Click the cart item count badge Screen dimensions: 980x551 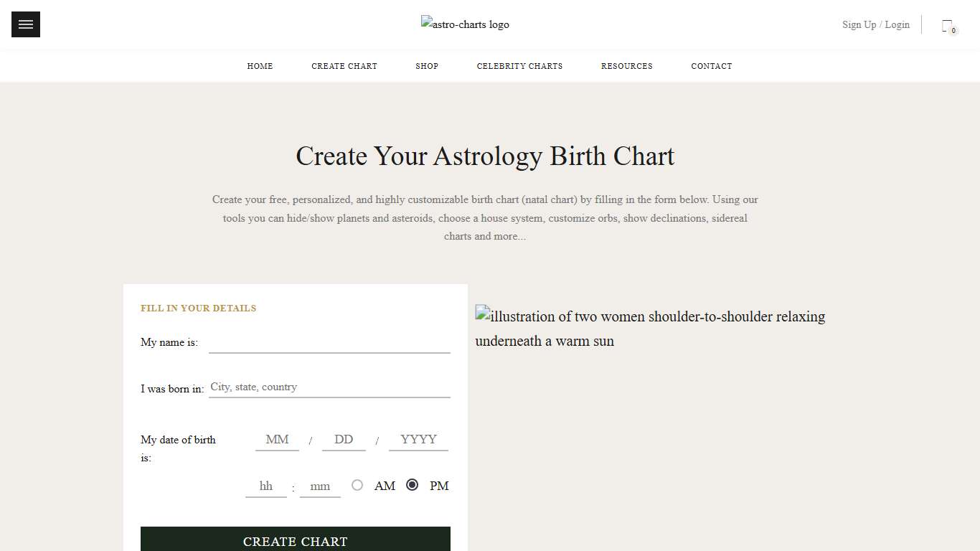[x=953, y=31]
